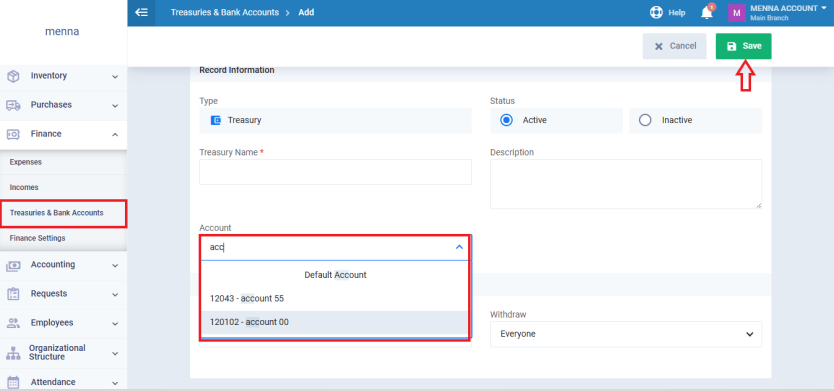834x391 pixels.
Task: Open Treasuries & Bank Accounts menu item
Action: click(63, 213)
